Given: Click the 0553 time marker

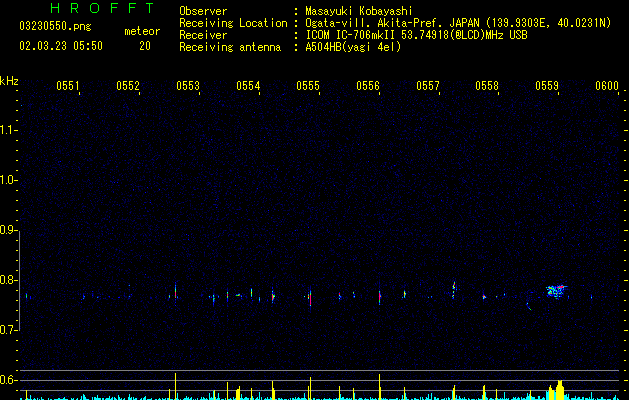Looking at the screenshot, I should (x=188, y=86).
